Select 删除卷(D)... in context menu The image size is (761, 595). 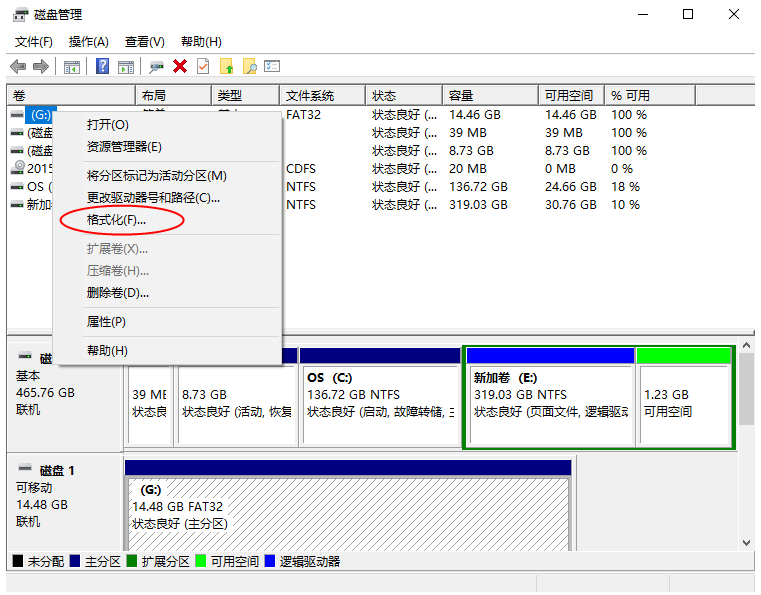117,293
